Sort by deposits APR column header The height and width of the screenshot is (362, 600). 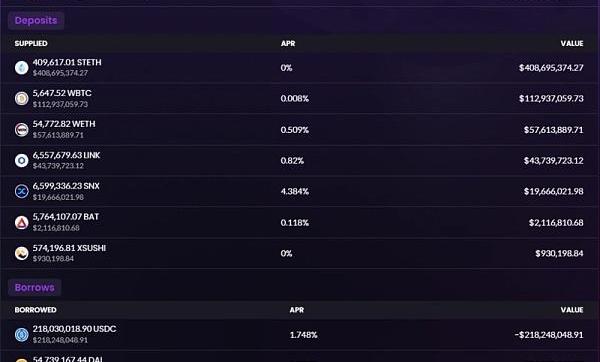288,43
